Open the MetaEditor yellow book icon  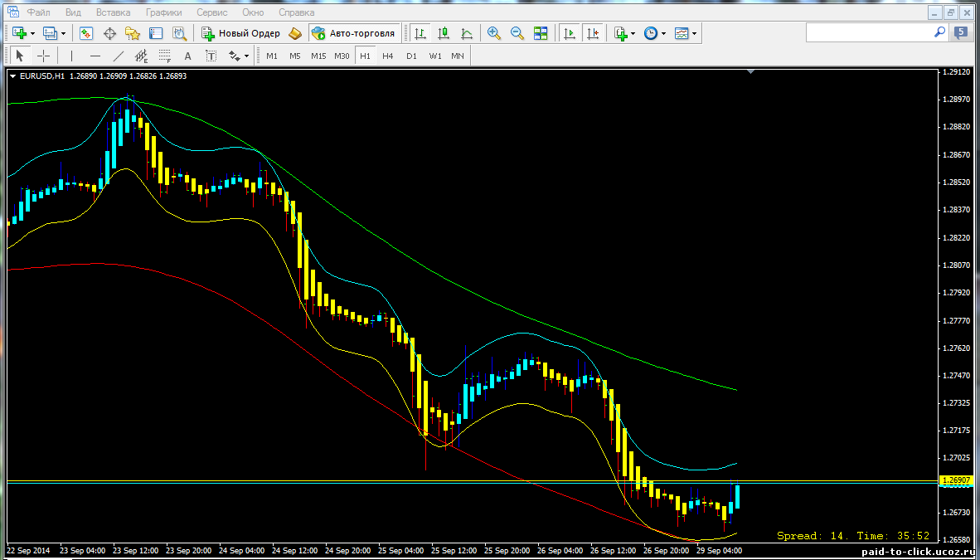(x=296, y=33)
